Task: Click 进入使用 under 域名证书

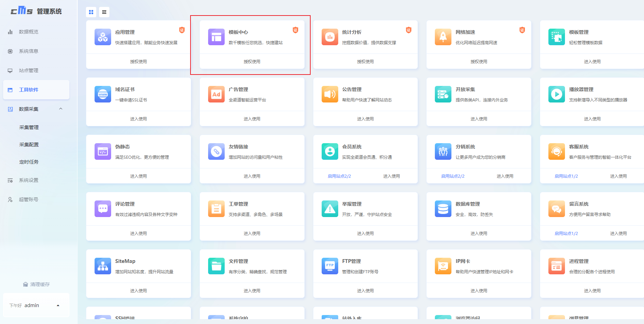Action: [x=138, y=119]
